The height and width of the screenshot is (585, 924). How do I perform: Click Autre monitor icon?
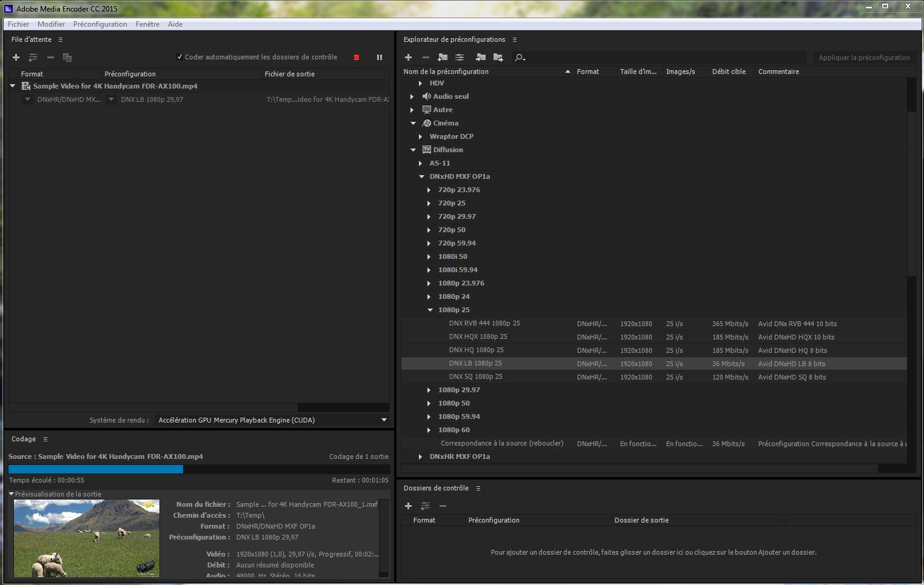point(427,110)
